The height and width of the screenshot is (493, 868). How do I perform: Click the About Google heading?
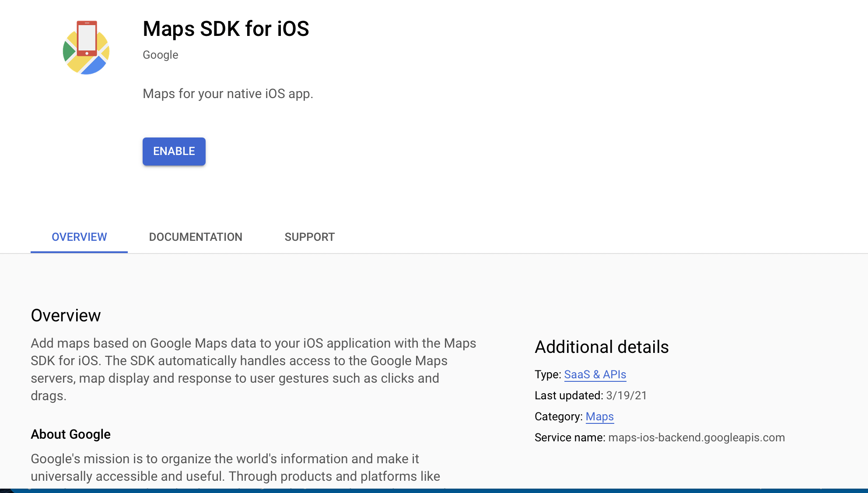(x=70, y=434)
